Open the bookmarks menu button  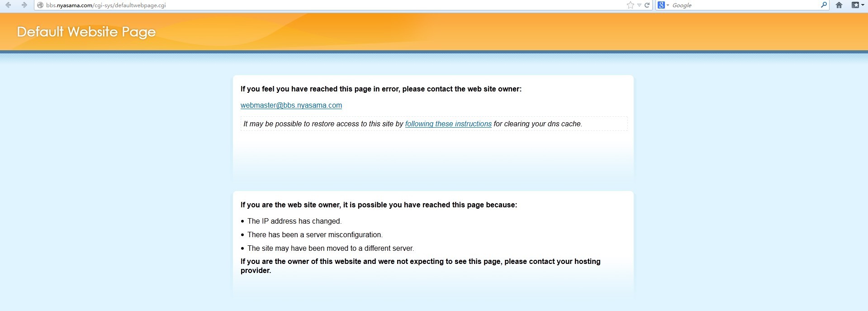point(855,5)
